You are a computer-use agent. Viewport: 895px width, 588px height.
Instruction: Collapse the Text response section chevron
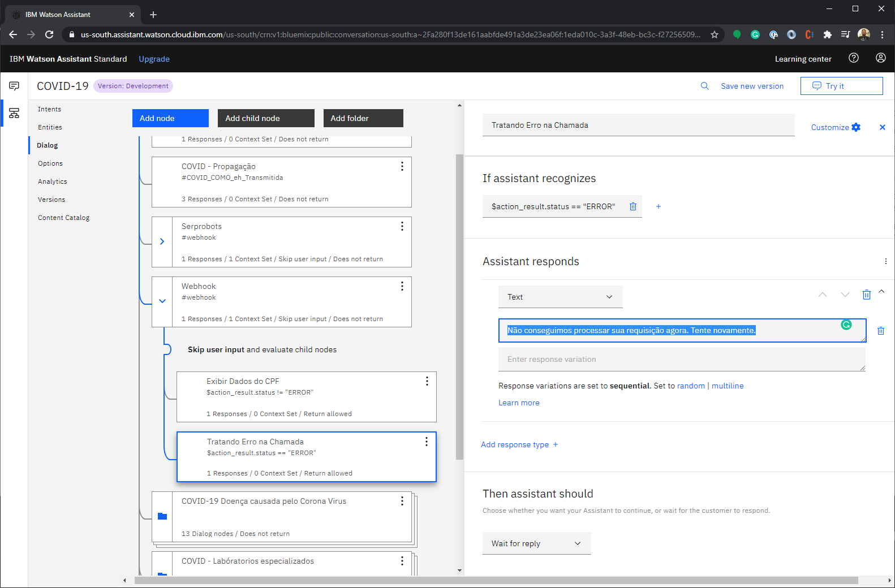pyautogui.click(x=881, y=291)
